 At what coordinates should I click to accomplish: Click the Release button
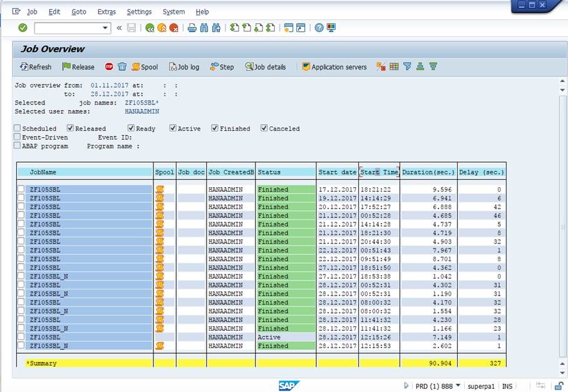[x=78, y=66]
